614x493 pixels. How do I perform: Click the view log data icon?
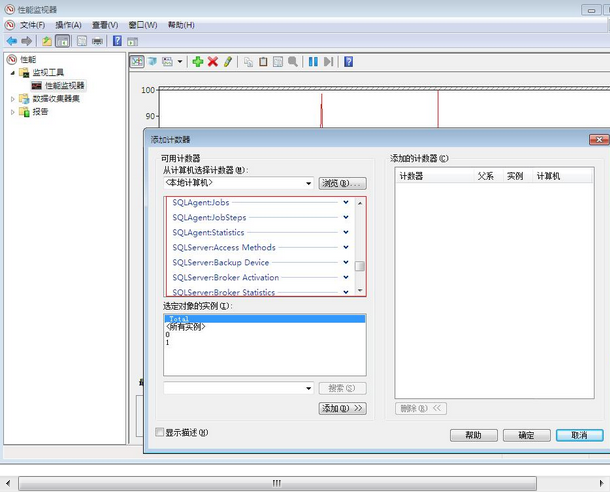click(x=152, y=61)
